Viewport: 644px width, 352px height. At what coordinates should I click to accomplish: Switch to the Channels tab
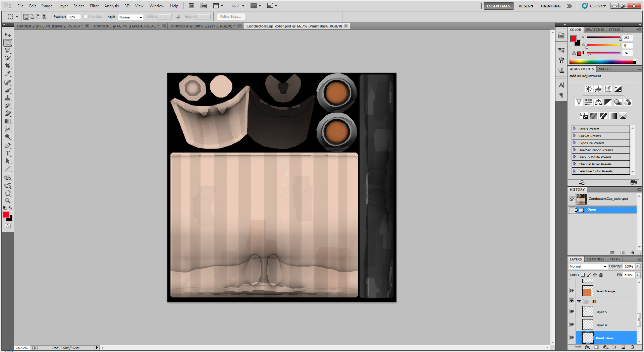pos(595,259)
